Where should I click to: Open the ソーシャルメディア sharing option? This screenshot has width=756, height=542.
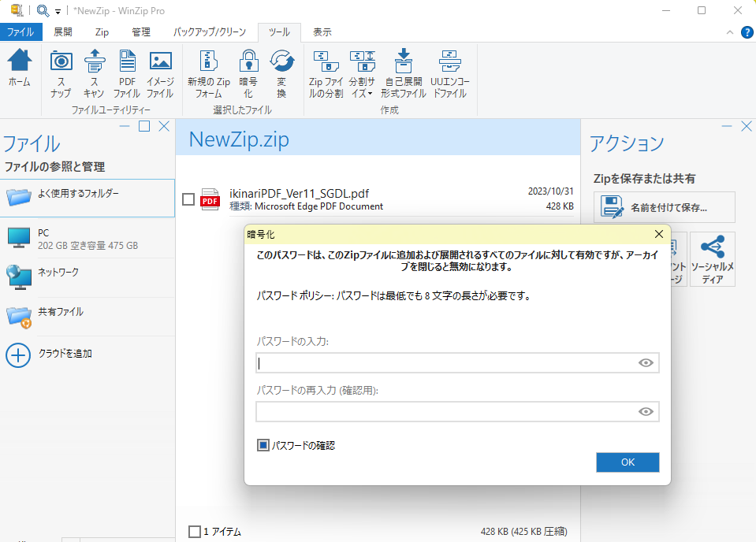712,258
